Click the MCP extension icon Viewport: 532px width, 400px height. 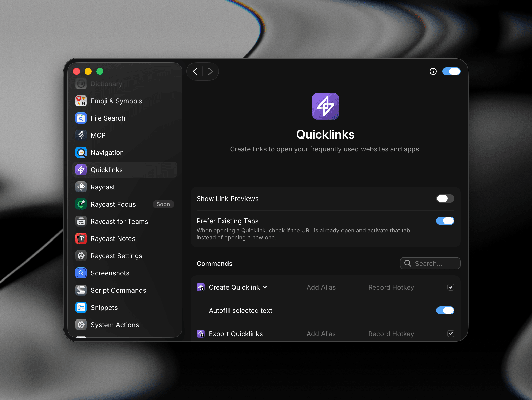tap(81, 135)
